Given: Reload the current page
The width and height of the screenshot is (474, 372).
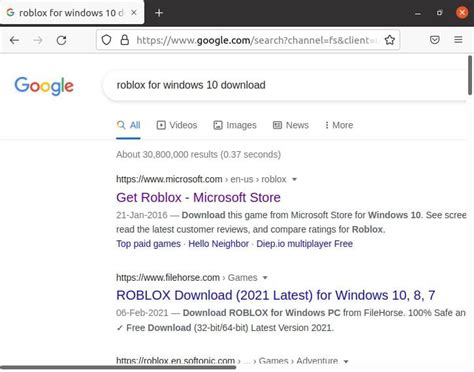Looking at the screenshot, I should click(x=61, y=40).
